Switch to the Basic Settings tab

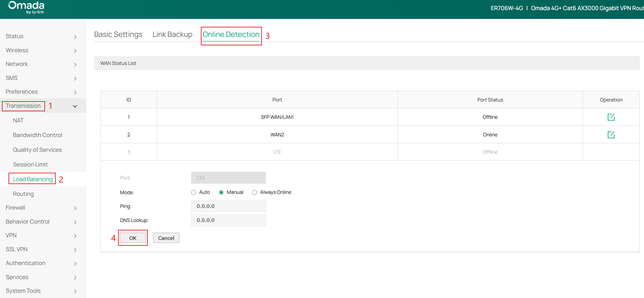coord(118,34)
